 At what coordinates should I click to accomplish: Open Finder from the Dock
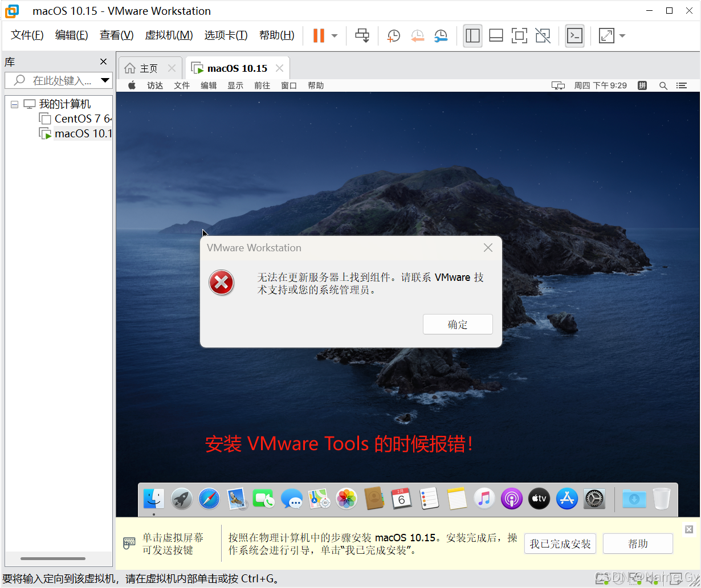(154, 499)
